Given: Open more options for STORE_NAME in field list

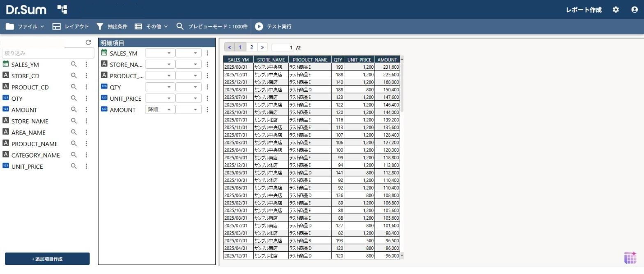Looking at the screenshot, I should tap(86, 121).
